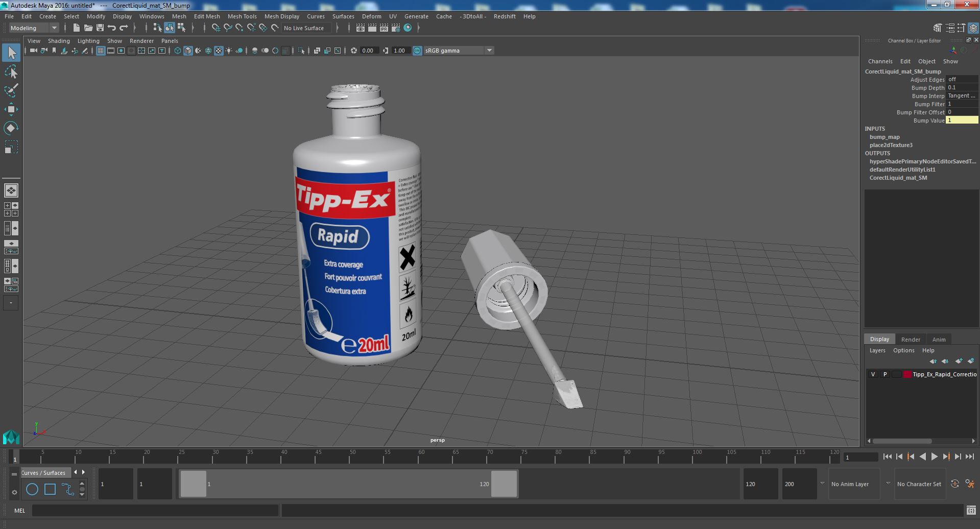Screen dimensions: 980x529
Task: Show the Attribute Editor icon
Action: coord(950,28)
